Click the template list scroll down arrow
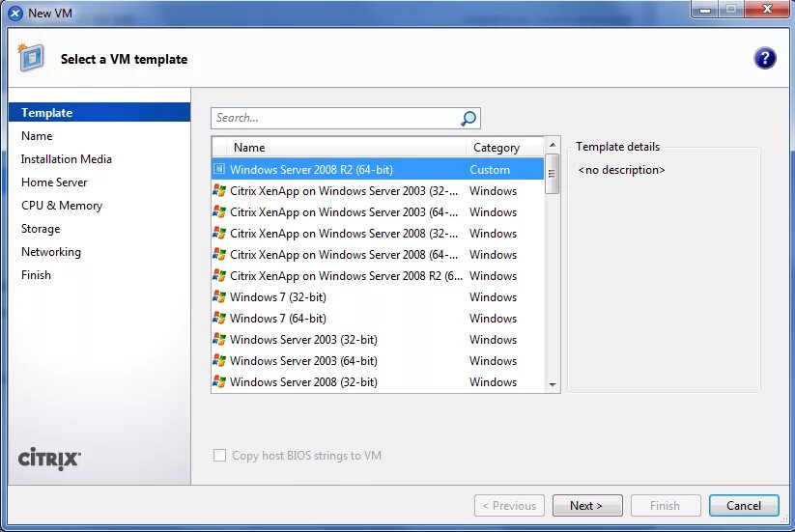795x532 pixels. point(553,385)
